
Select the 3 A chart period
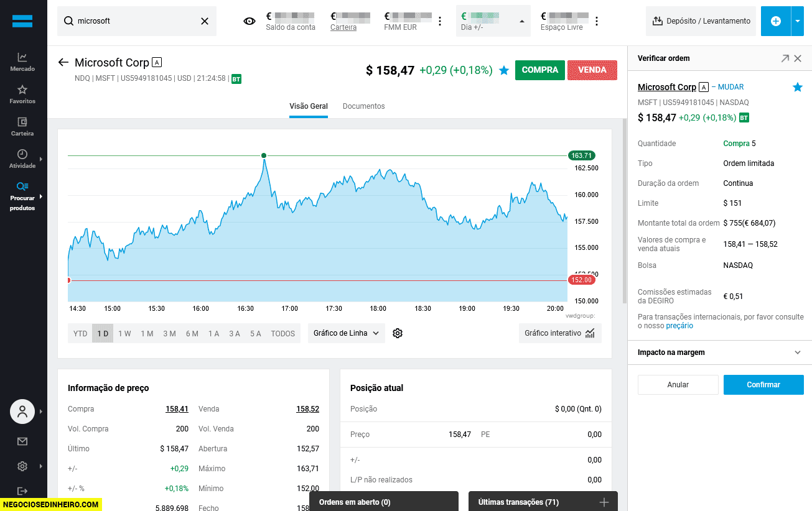[x=234, y=333]
